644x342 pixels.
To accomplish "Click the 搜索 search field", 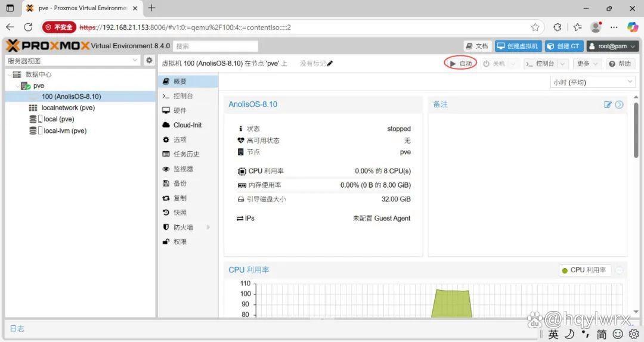I will [215, 46].
